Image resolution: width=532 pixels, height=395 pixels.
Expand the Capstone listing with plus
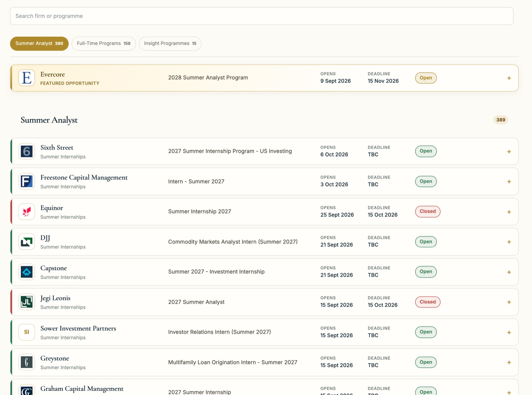(x=509, y=272)
